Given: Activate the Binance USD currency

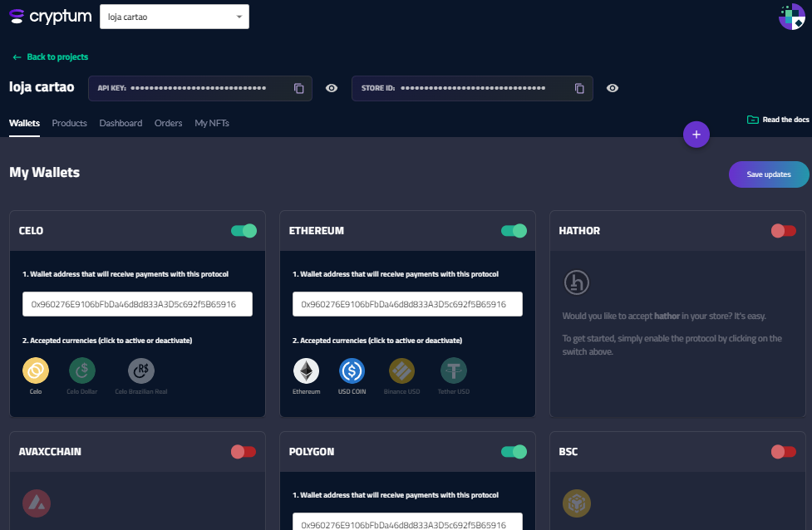Looking at the screenshot, I should point(402,371).
